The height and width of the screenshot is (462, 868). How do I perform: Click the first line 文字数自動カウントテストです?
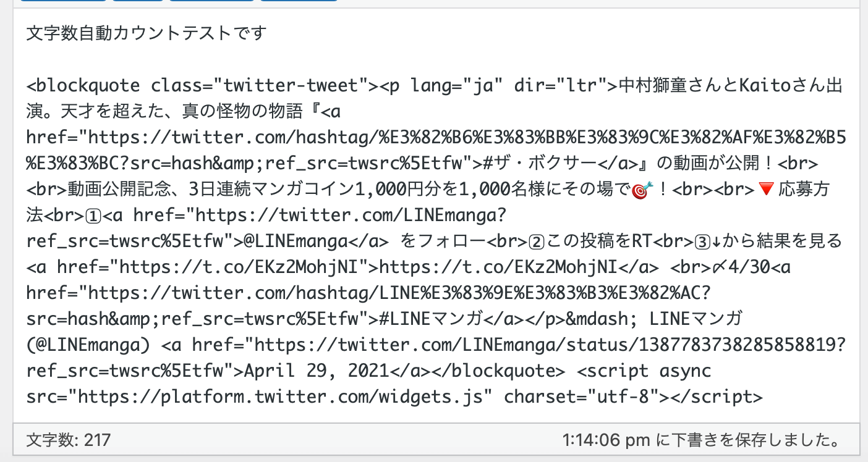coord(147,33)
